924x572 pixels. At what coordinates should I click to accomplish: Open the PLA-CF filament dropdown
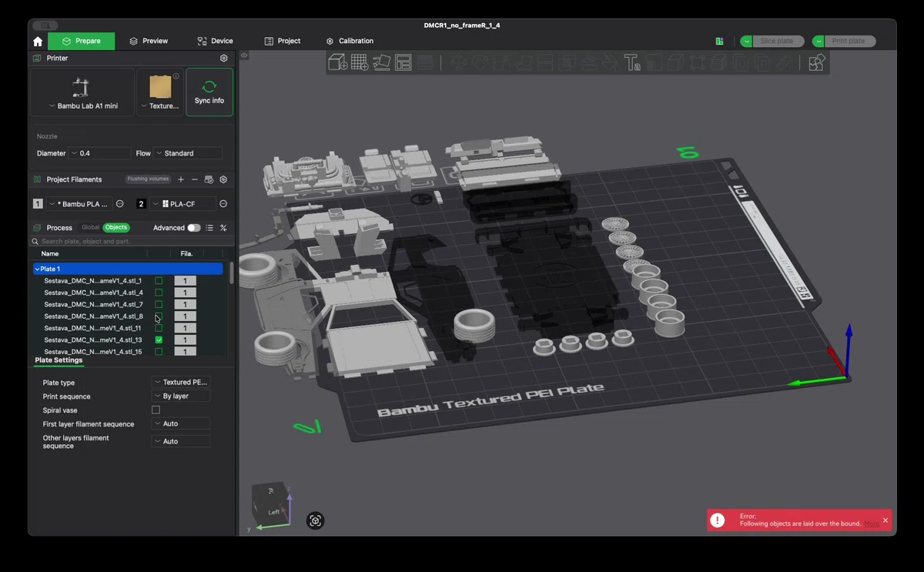pos(183,204)
